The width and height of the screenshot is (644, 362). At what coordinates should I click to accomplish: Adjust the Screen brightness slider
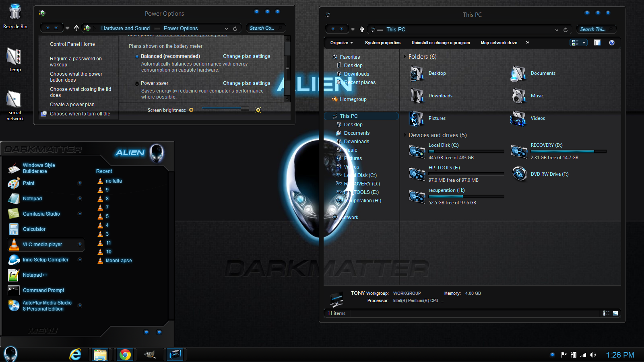(x=245, y=109)
